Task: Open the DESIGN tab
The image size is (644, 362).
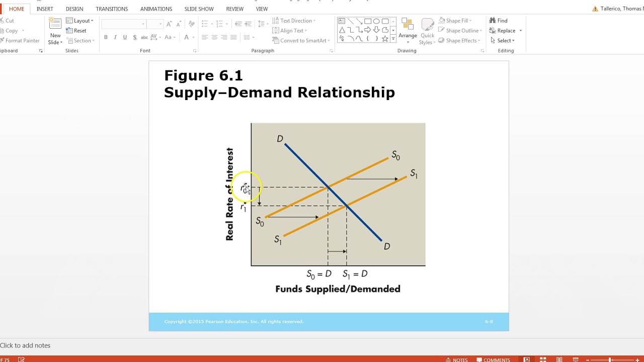Action: [x=74, y=9]
